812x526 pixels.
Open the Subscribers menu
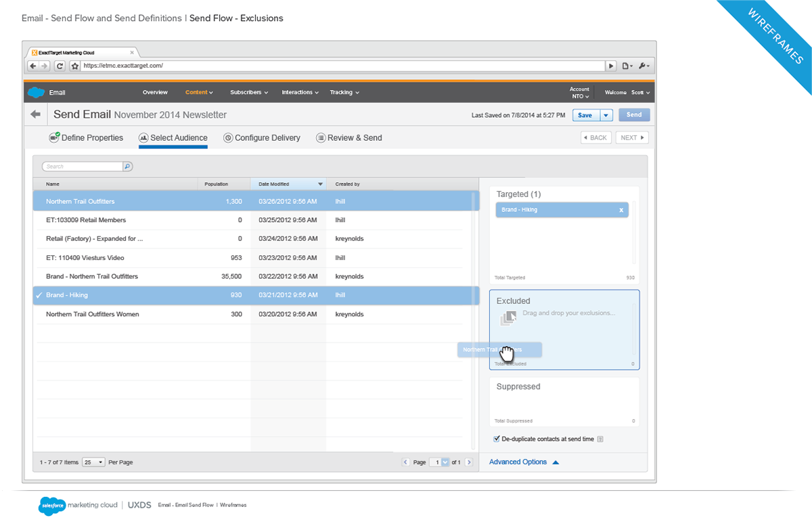(249, 92)
